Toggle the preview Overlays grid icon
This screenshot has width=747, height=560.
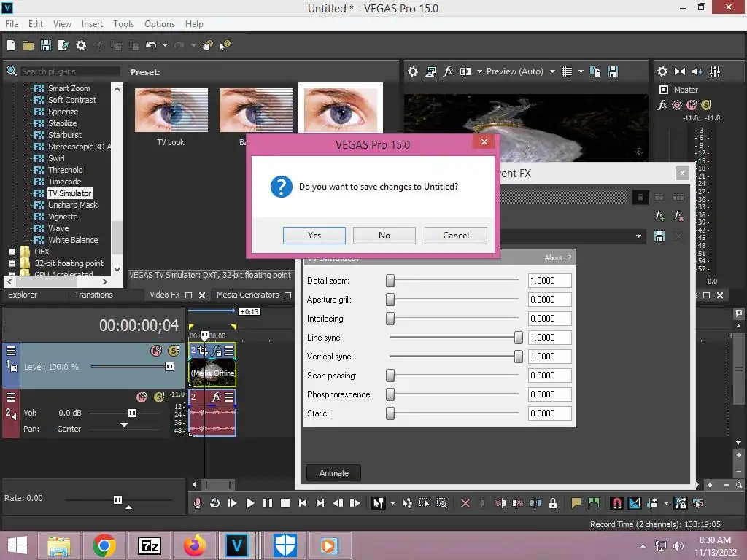coord(566,71)
